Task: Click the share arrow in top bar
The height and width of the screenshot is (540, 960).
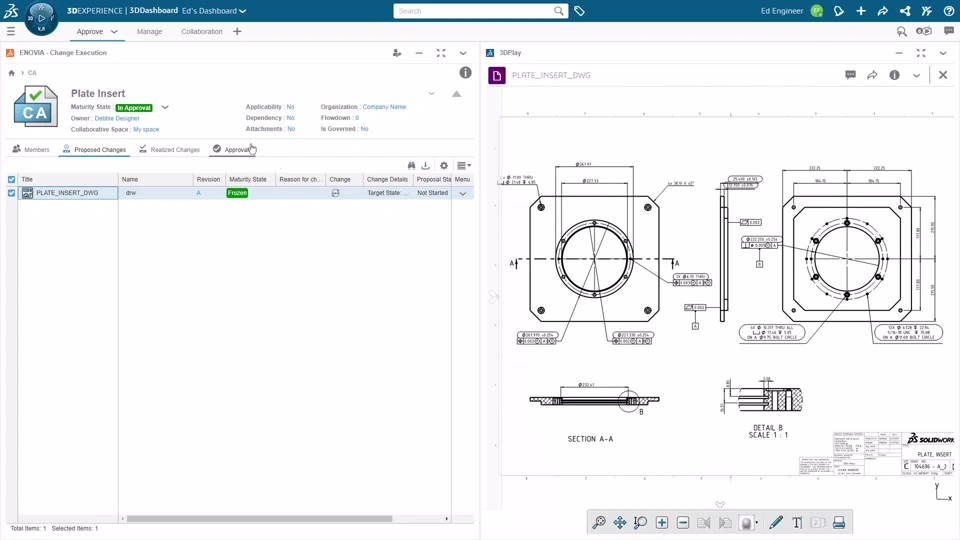Action: (x=883, y=11)
